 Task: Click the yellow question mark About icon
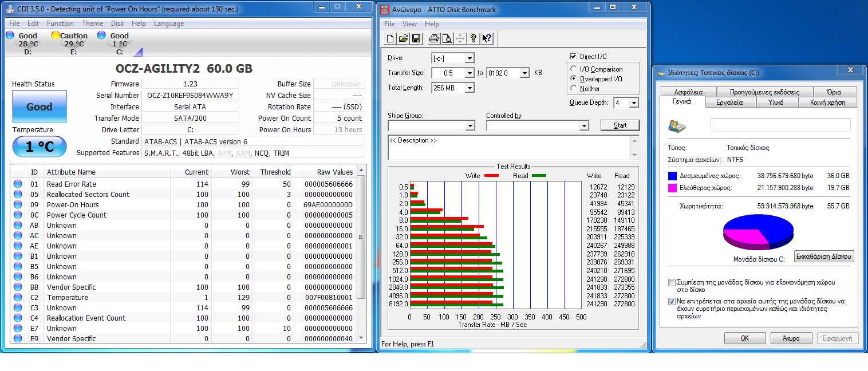[x=474, y=38]
